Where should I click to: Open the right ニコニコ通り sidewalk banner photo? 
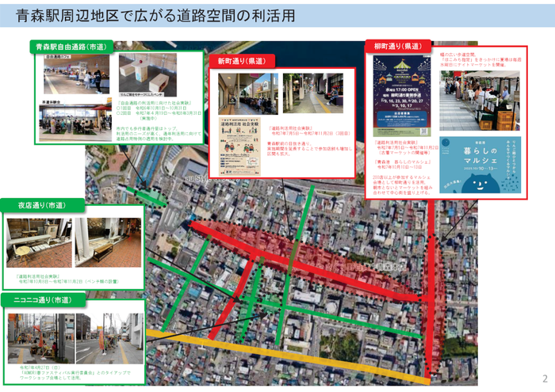pos(109,339)
